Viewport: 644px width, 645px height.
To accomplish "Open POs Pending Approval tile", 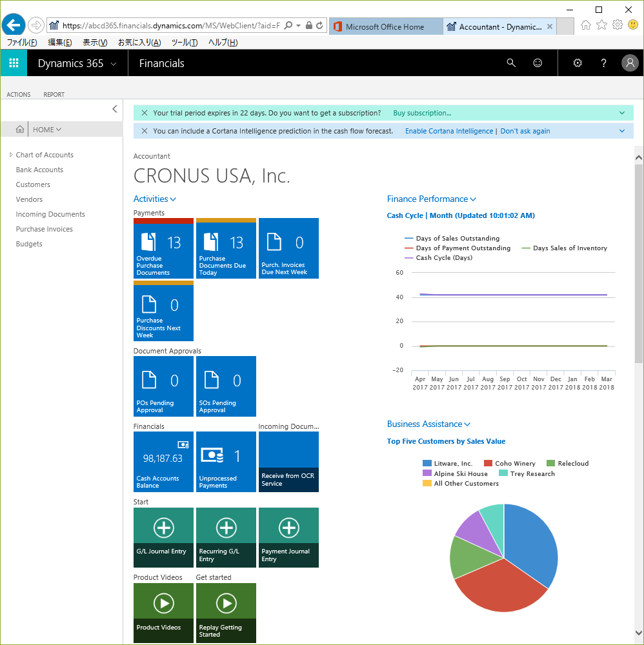I will [x=163, y=386].
